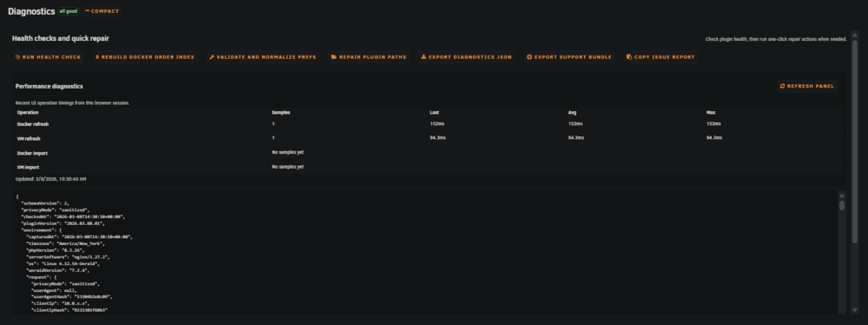Click the "checkedAt" JSON line

coord(74,217)
